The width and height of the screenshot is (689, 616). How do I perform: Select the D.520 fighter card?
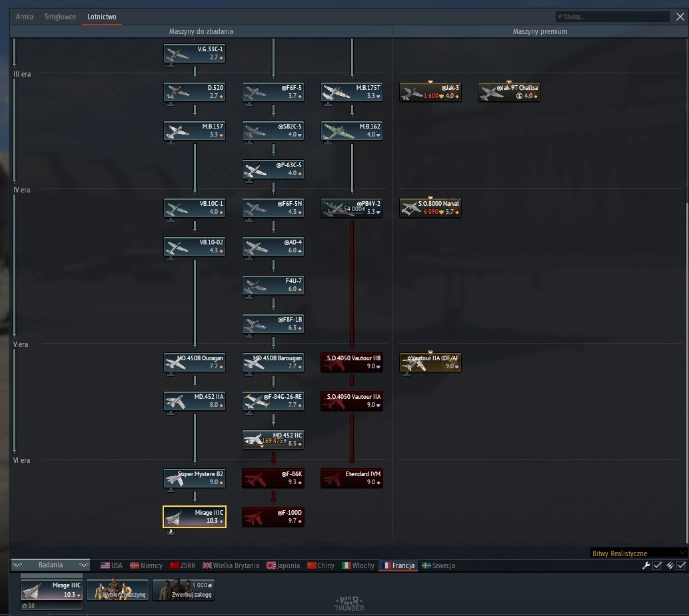pyautogui.click(x=195, y=92)
